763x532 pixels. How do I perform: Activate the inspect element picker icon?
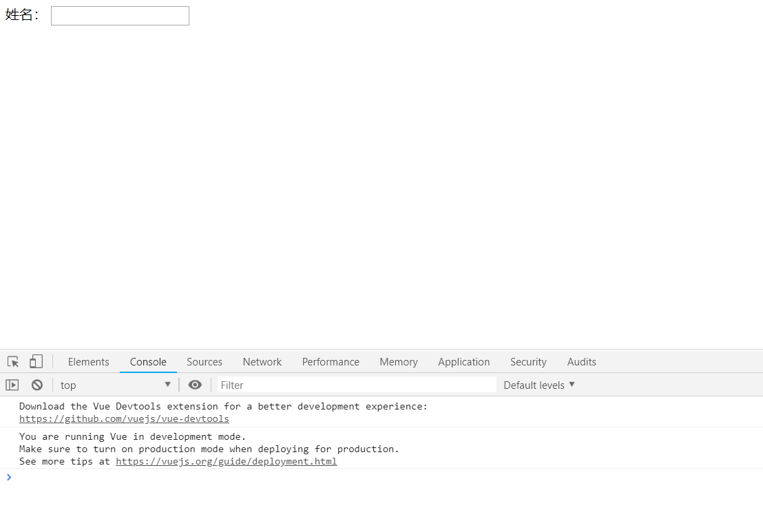pos(13,362)
